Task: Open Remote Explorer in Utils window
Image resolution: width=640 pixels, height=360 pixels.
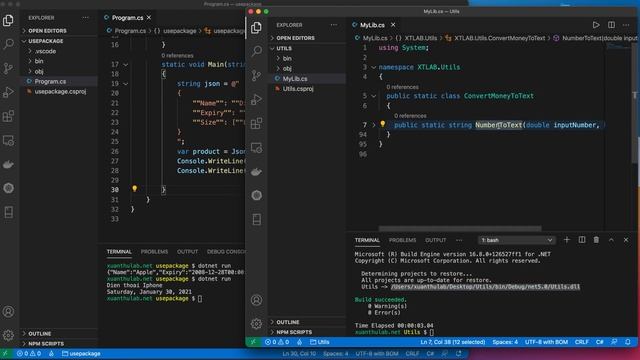Action: point(256,148)
